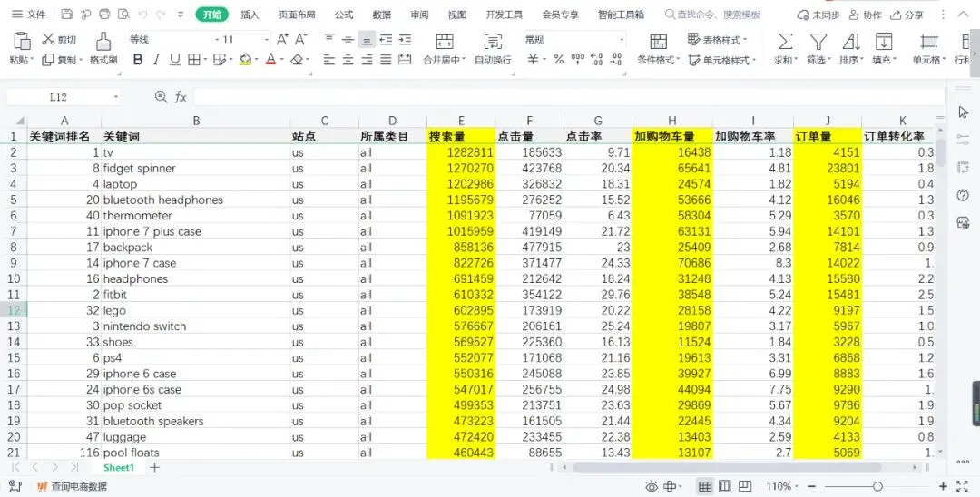Click the Fill (填充) icon
Image resolution: width=980 pixels, height=497 pixels.
[x=884, y=42]
